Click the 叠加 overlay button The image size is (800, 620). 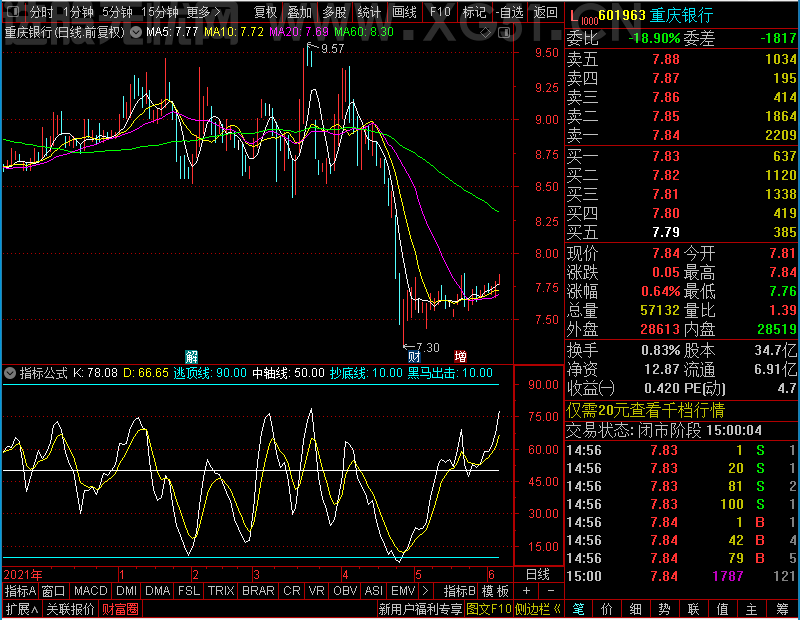click(x=299, y=12)
